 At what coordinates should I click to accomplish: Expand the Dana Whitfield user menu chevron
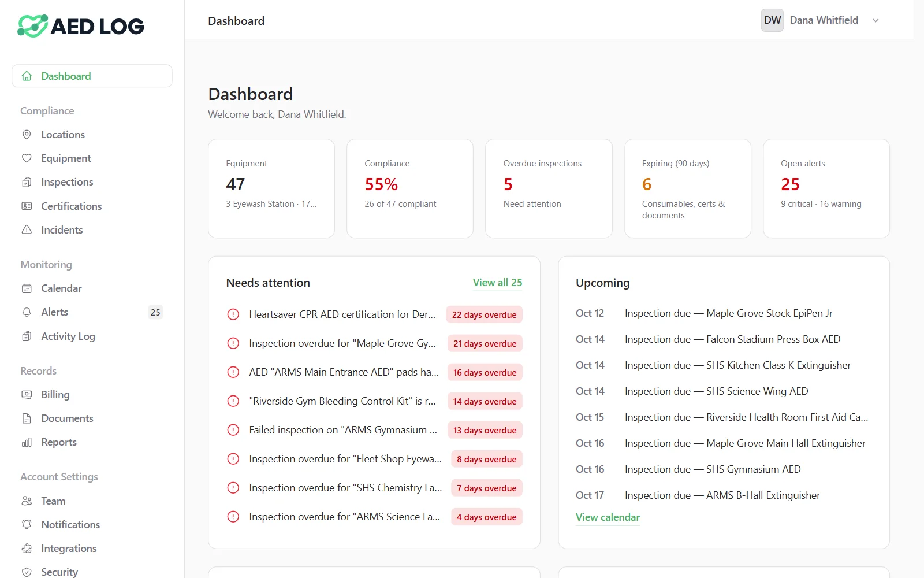pos(875,20)
